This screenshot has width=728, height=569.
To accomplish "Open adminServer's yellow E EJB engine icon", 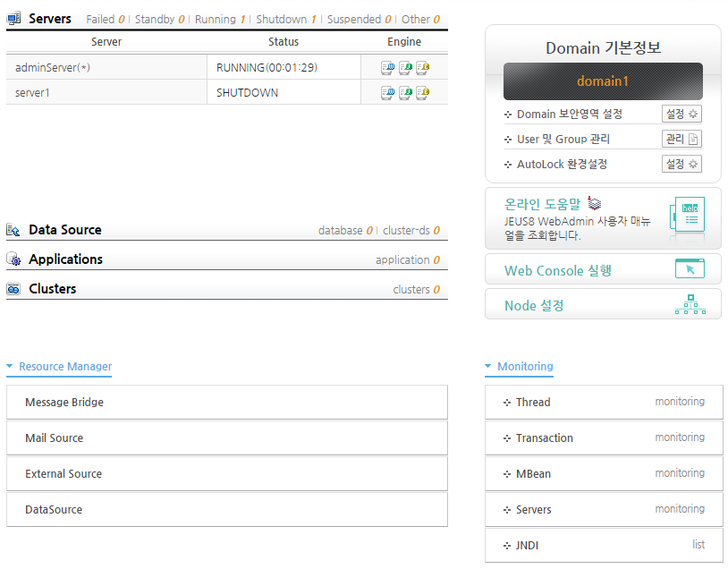I will coord(422,68).
